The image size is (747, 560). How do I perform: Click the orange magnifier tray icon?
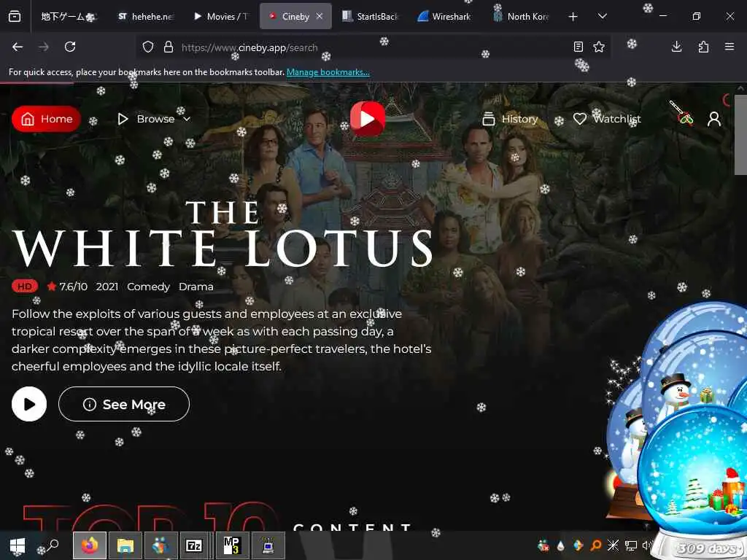pyautogui.click(x=596, y=545)
